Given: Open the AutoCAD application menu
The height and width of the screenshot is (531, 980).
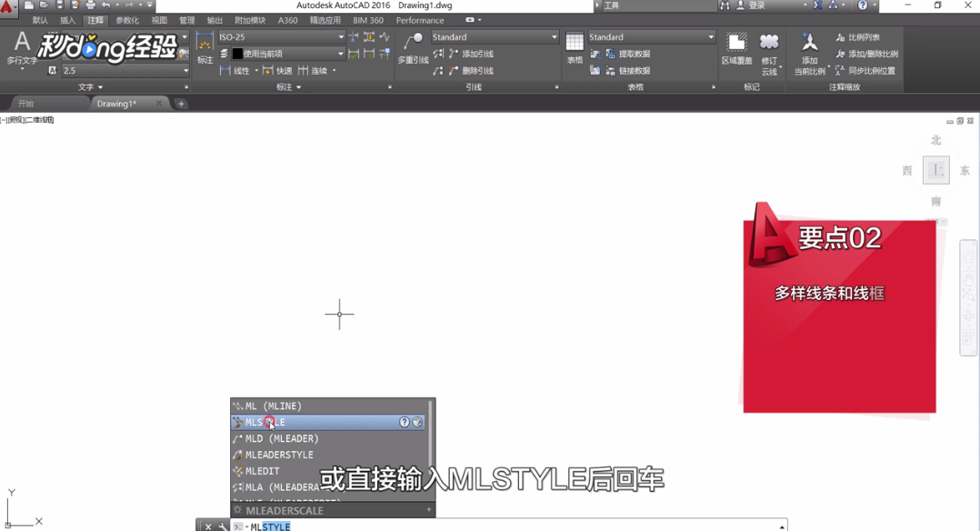Looking at the screenshot, I should [x=7, y=7].
